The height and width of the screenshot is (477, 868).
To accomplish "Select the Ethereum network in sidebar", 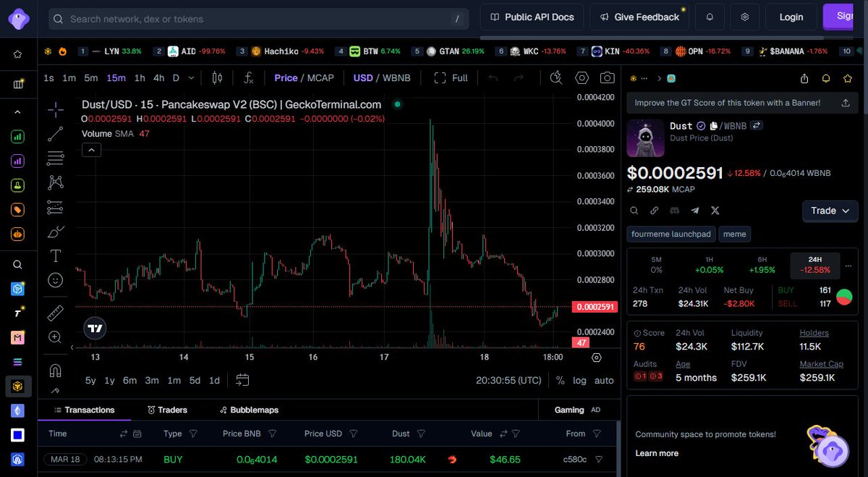I will tap(18, 411).
